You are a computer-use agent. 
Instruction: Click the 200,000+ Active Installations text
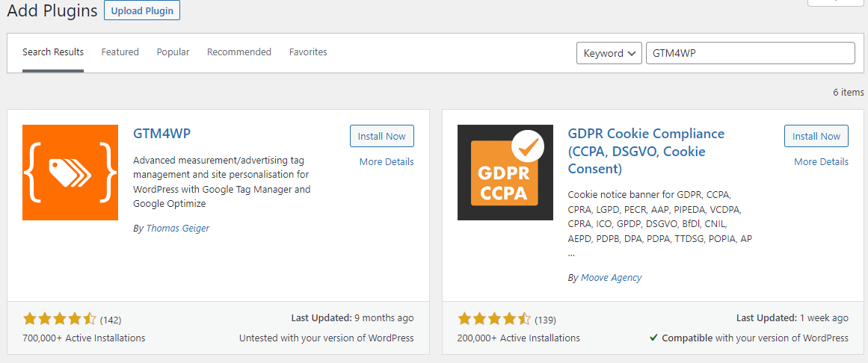pyautogui.click(x=519, y=338)
